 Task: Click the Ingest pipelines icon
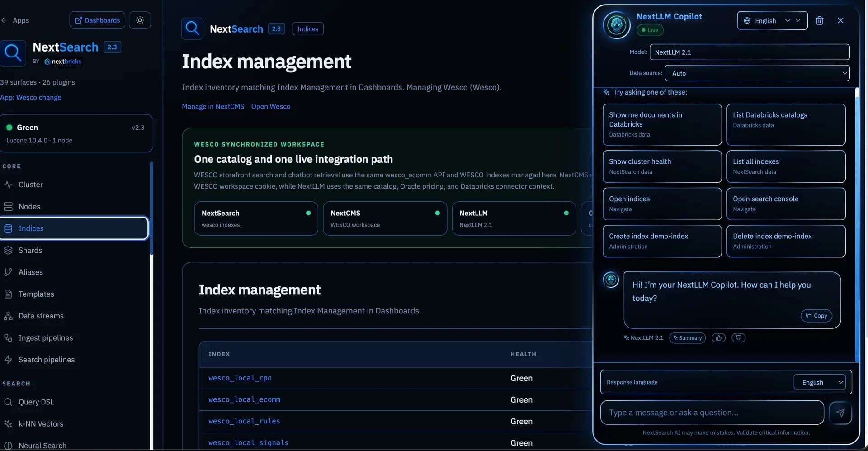8,337
